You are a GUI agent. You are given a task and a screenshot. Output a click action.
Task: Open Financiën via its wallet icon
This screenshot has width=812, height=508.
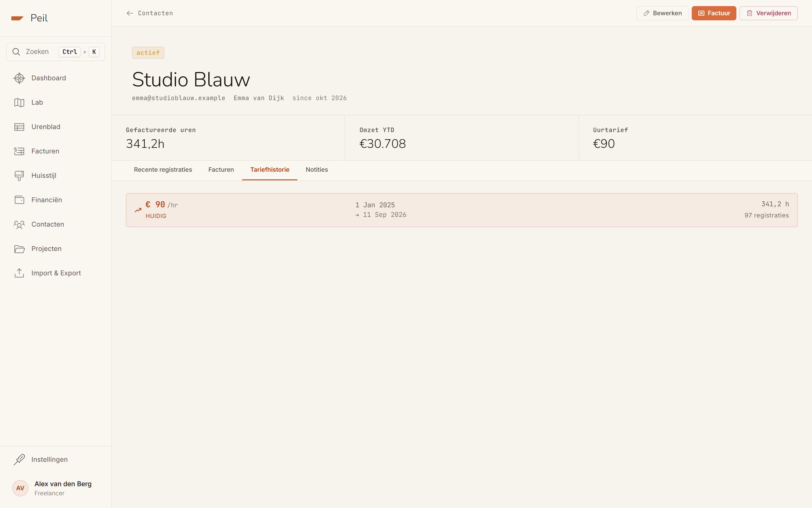(x=19, y=200)
